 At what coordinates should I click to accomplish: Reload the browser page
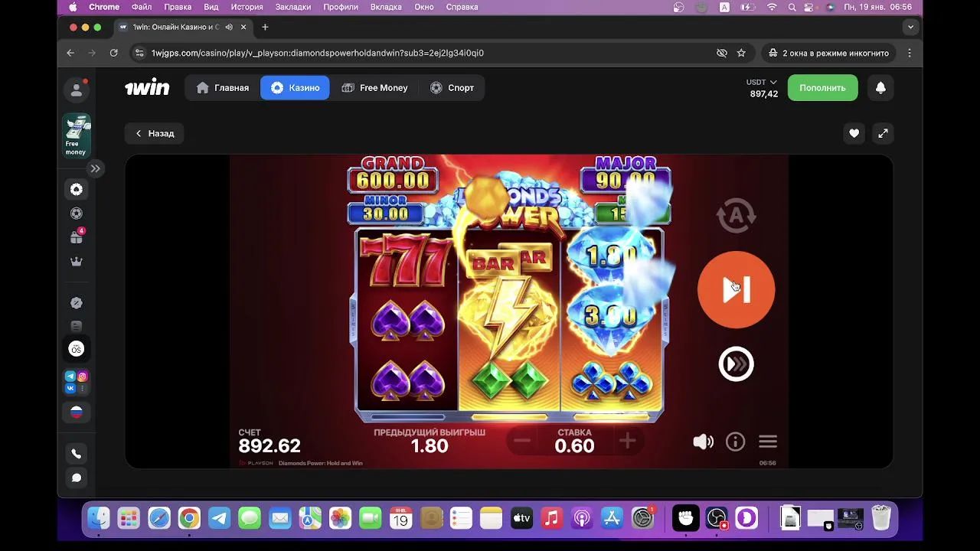tap(113, 53)
